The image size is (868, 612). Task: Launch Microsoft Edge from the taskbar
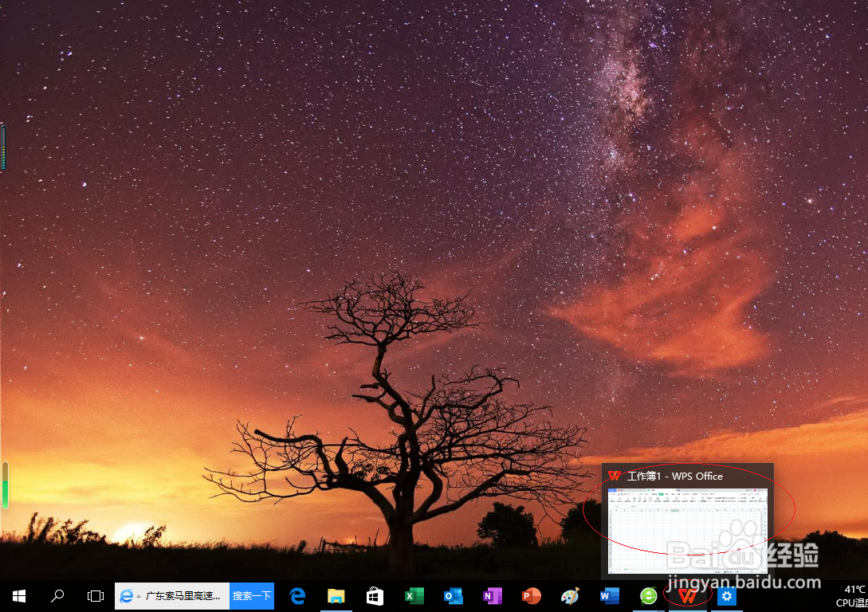[298, 596]
